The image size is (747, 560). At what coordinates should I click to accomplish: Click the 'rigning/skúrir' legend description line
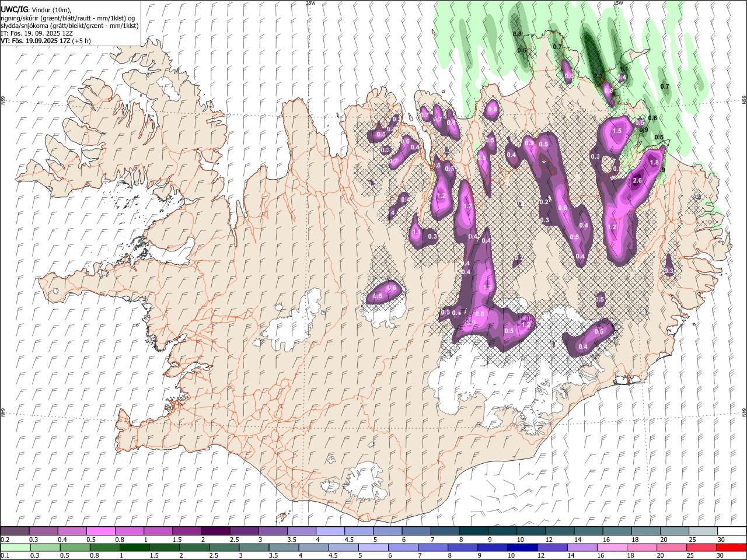pos(69,18)
